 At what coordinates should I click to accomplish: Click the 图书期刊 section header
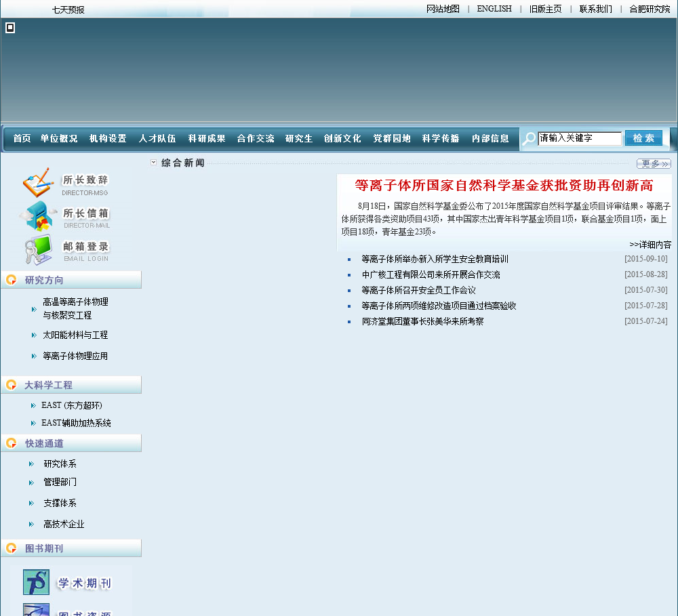(x=71, y=548)
